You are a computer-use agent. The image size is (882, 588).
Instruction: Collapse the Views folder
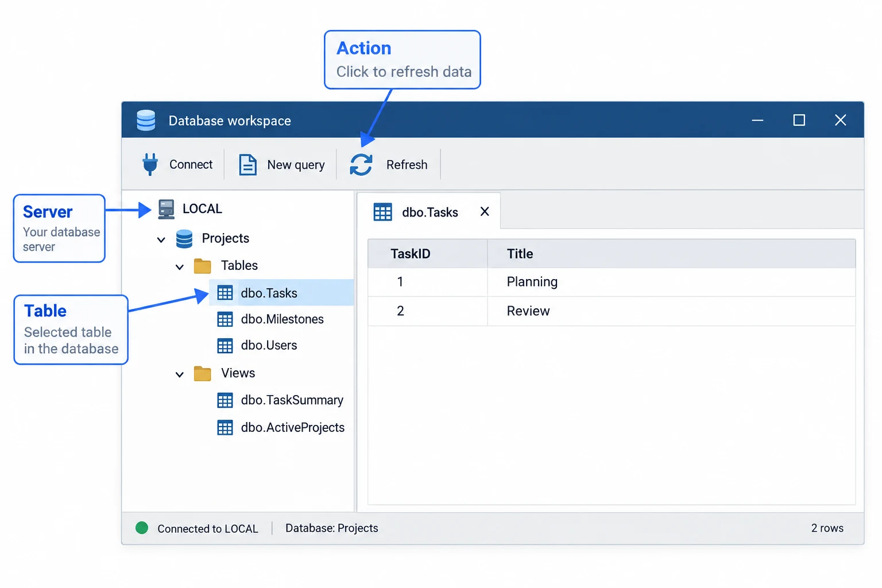point(180,374)
